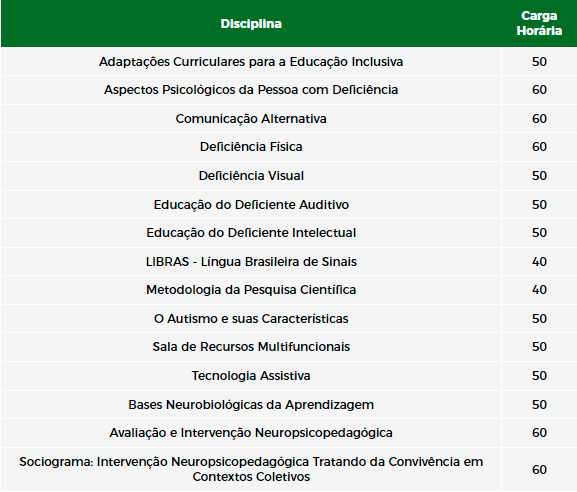The height and width of the screenshot is (492, 577).
Task: Click the 60 hours value for Comunicação Alternativa
Action: 539,118
